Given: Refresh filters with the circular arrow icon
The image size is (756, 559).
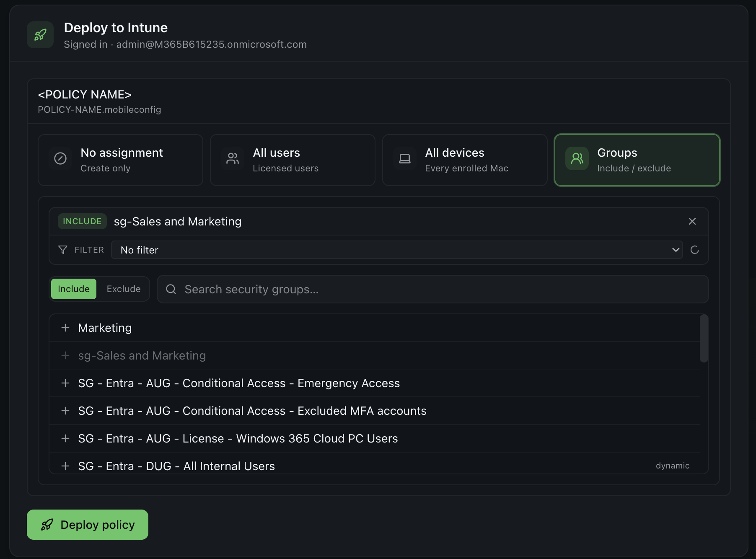Looking at the screenshot, I should click(x=695, y=250).
